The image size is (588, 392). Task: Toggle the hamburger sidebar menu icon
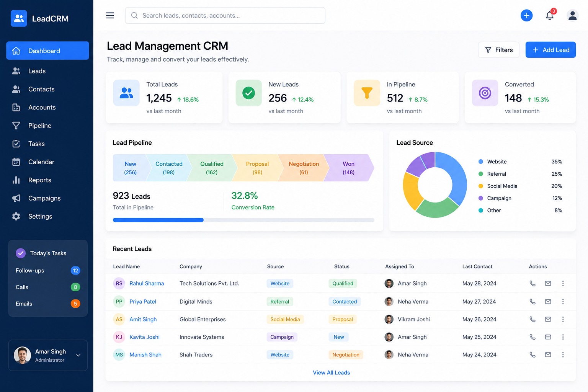[x=110, y=15]
